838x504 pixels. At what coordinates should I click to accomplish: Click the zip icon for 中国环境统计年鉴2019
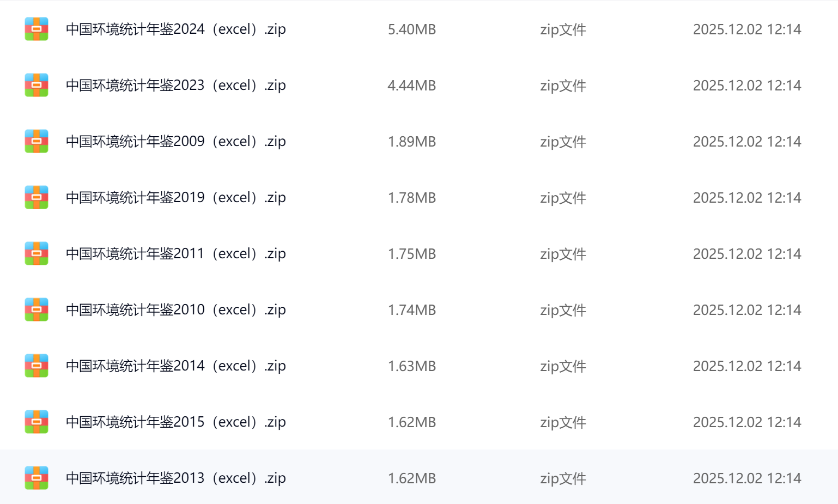click(37, 197)
